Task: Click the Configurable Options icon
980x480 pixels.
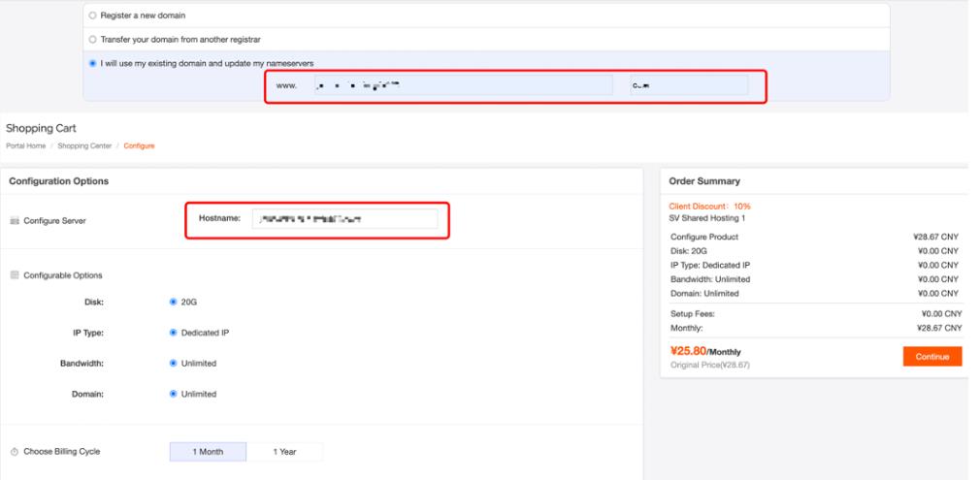Action: [14, 275]
